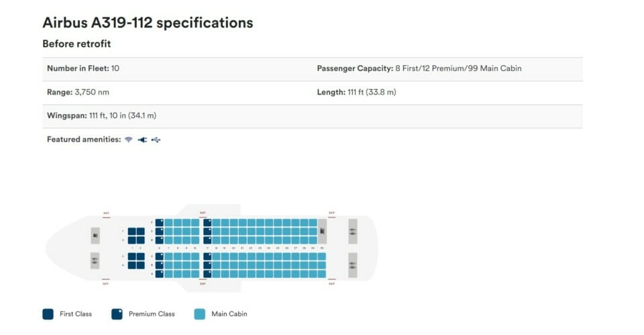Click the top overwing EXIT label
This screenshot has height=335, width=644.
(203, 213)
